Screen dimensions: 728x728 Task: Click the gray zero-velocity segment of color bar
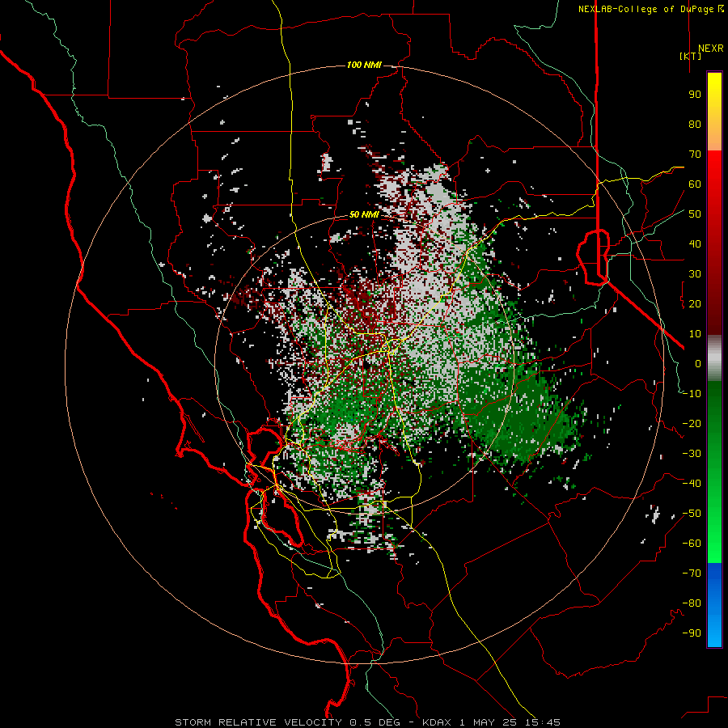714,358
